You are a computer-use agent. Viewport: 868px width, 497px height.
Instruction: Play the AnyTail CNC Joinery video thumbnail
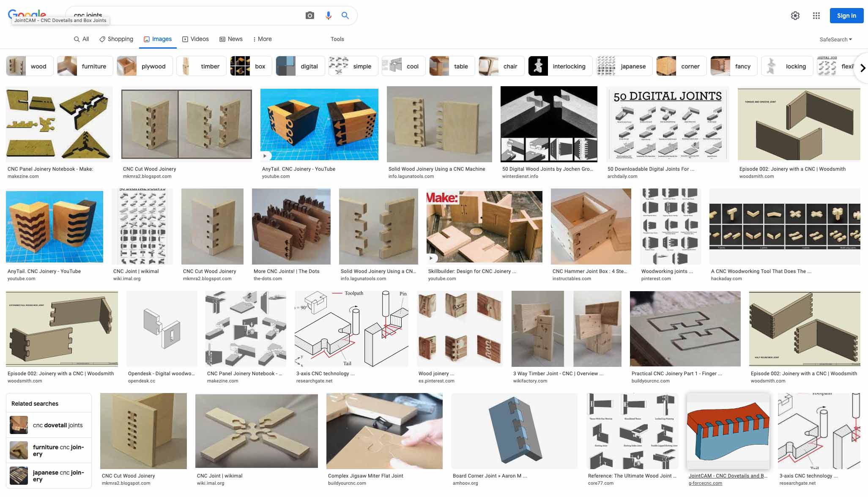click(x=319, y=124)
